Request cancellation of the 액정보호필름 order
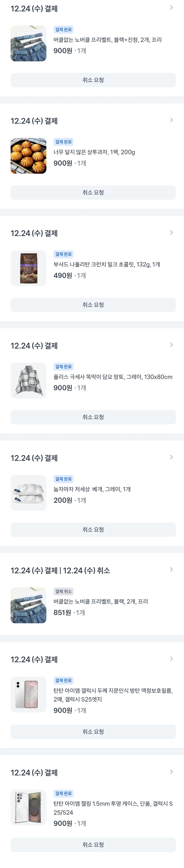Viewport: 184px width, 868px height. tap(93, 731)
